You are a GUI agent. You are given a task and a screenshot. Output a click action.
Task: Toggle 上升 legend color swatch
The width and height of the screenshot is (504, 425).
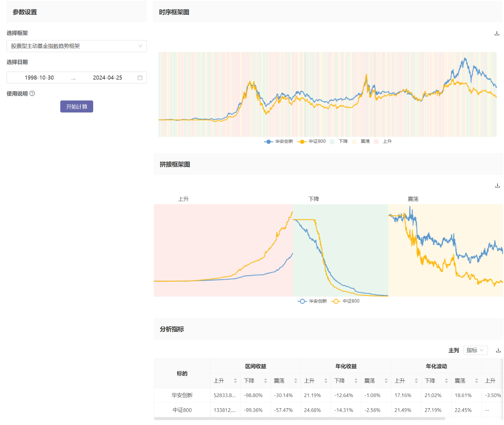pyautogui.click(x=376, y=141)
